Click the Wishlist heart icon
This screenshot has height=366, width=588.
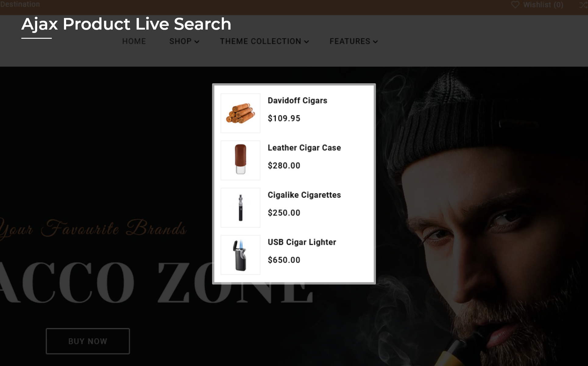point(515,5)
